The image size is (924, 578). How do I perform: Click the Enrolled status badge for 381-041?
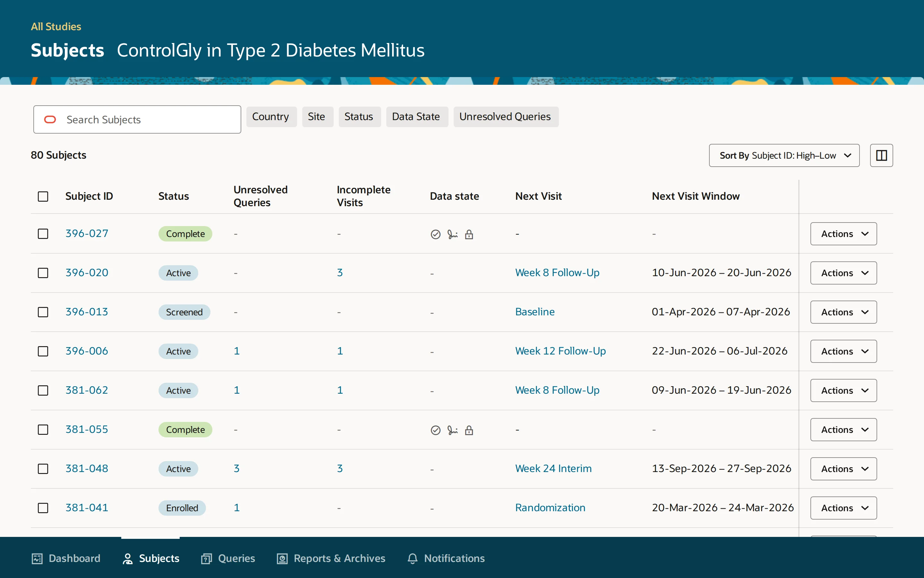click(x=182, y=508)
